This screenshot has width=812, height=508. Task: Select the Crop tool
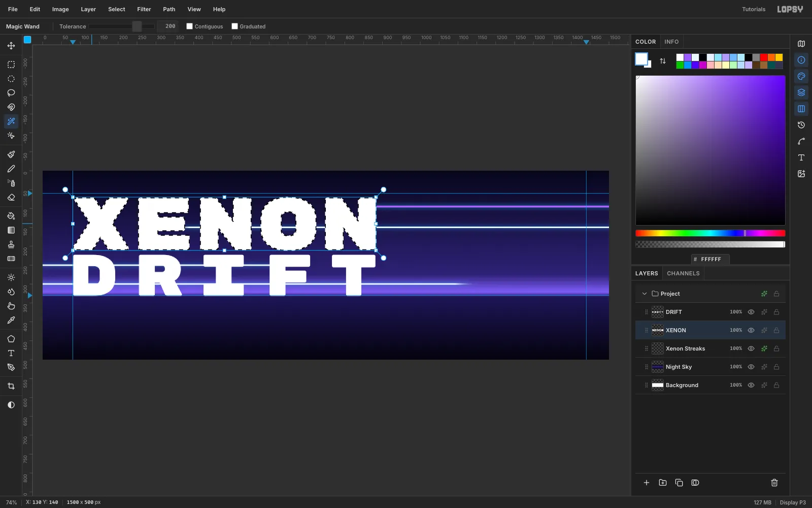click(11, 386)
